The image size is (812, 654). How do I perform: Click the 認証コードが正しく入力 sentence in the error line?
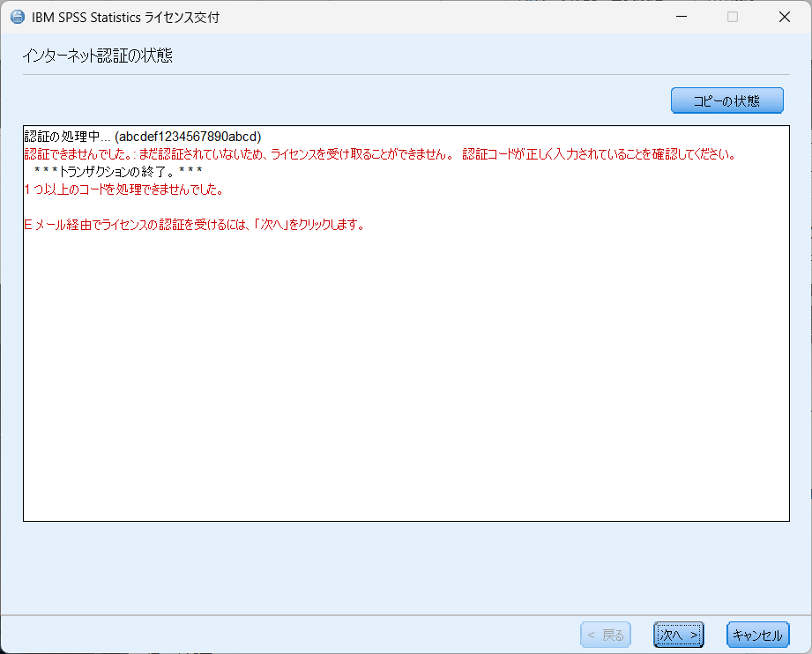point(598,154)
